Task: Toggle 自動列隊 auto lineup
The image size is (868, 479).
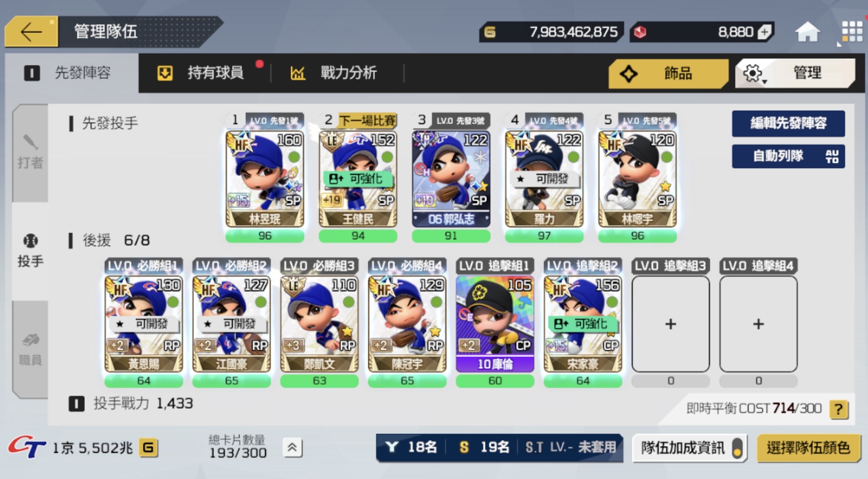Action: 788,156
